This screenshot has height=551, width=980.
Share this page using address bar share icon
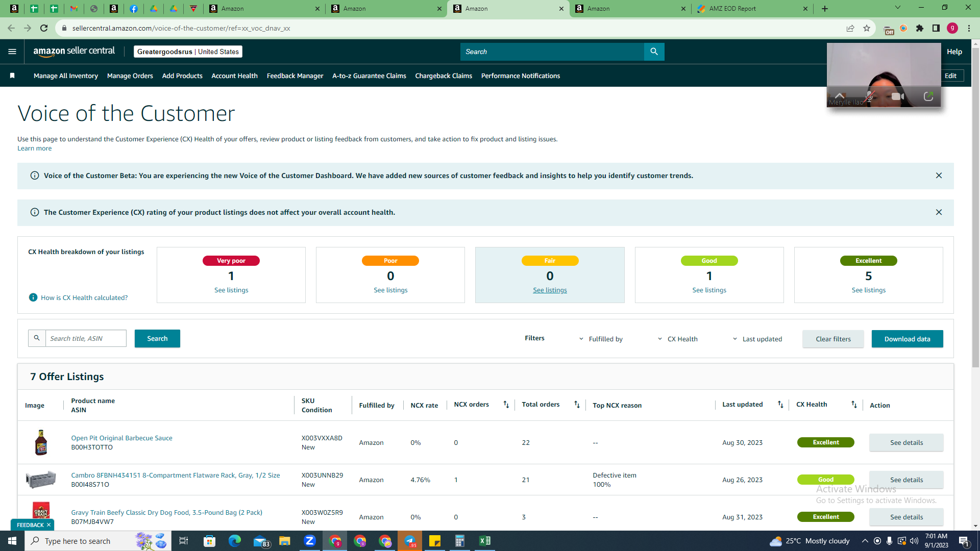tap(850, 28)
